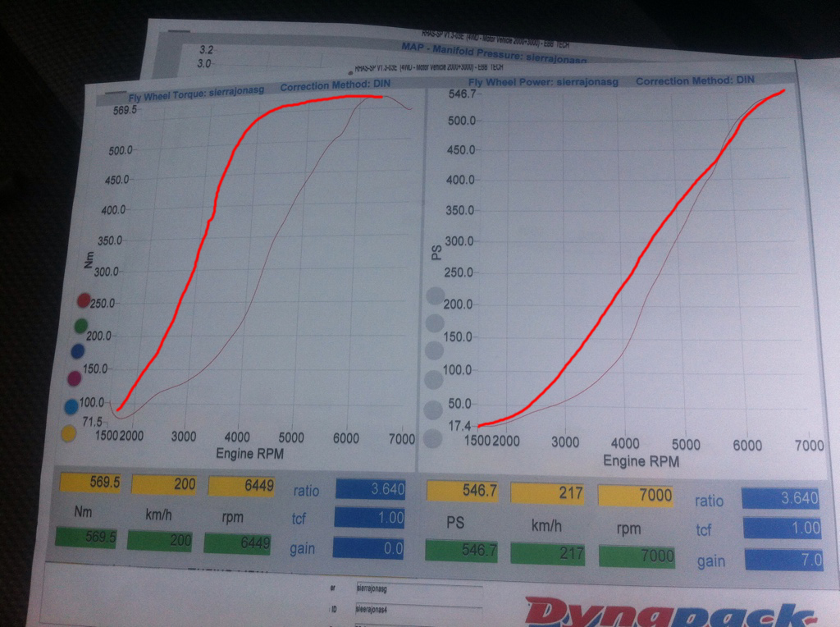Click the 'PS' unit label below the yellow 546.7 box
This screenshot has width=840, height=627.
pos(455,523)
